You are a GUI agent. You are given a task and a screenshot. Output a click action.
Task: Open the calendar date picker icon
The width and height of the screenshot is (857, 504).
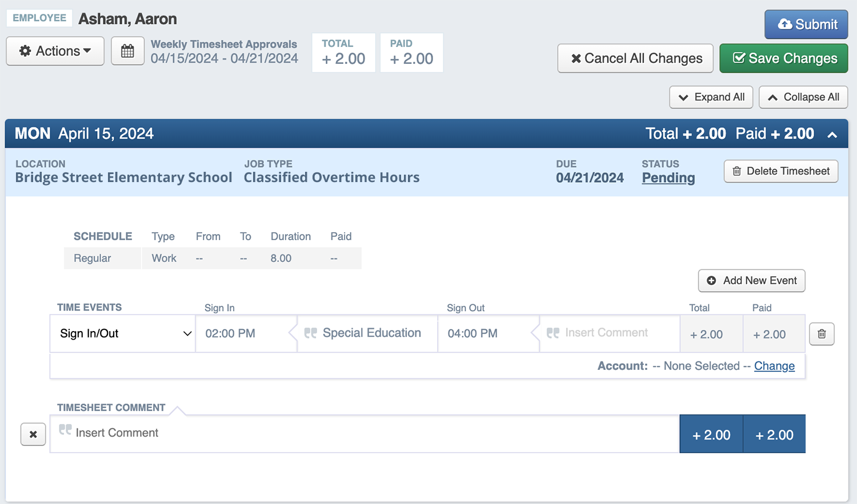pyautogui.click(x=127, y=51)
